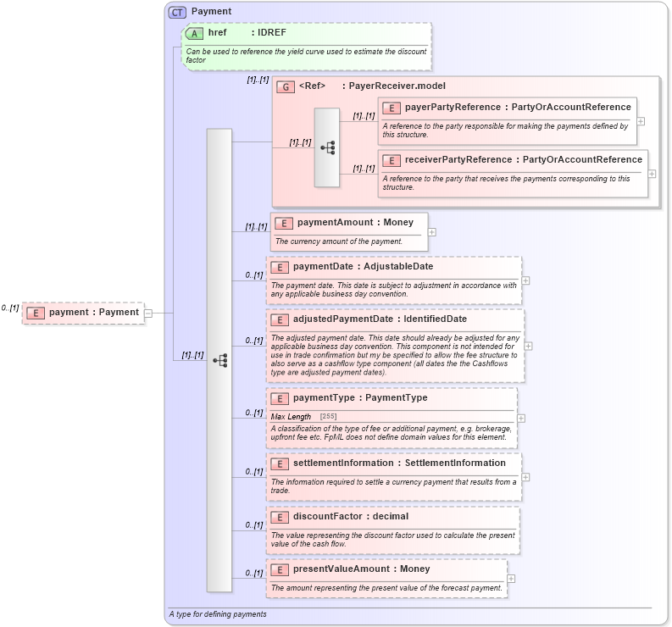This screenshot has width=672, height=627.
Task: Click 'A type for defining payments' footer text
Action: point(218,614)
